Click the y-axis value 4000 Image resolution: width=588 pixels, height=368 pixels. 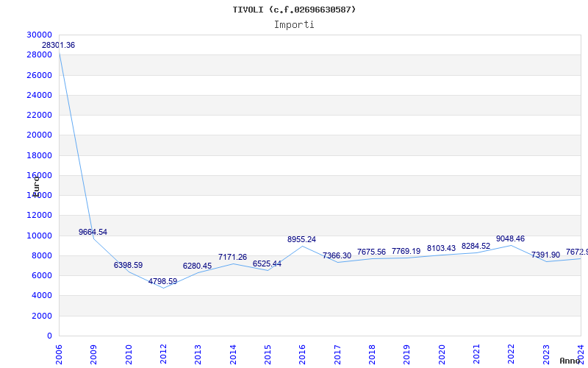(x=42, y=296)
